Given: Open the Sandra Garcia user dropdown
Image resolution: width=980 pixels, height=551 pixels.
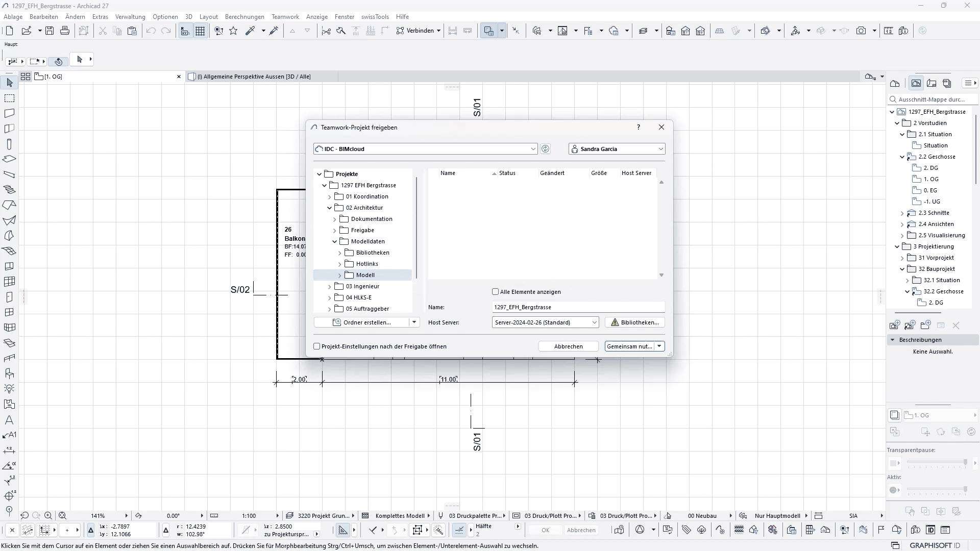Looking at the screenshot, I should click(660, 149).
